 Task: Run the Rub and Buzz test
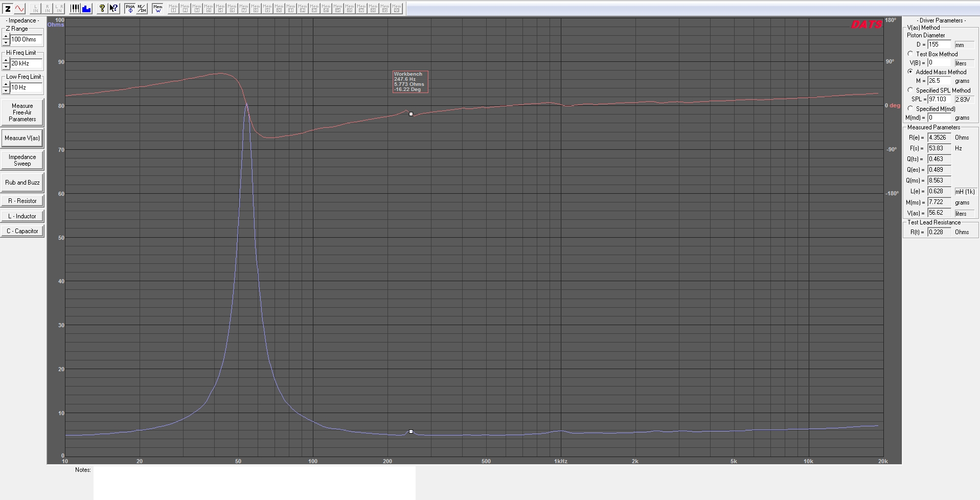(x=22, y=183)
